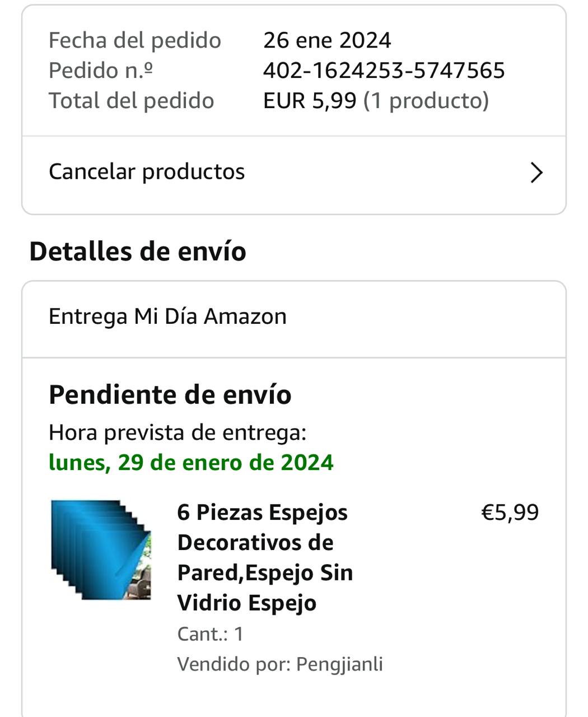The height and width of the screenshot is (717, 588).
Task: Tap the Entrega Mi Día Amazon row
Action: pyautogui.click(x=294, y=317)
